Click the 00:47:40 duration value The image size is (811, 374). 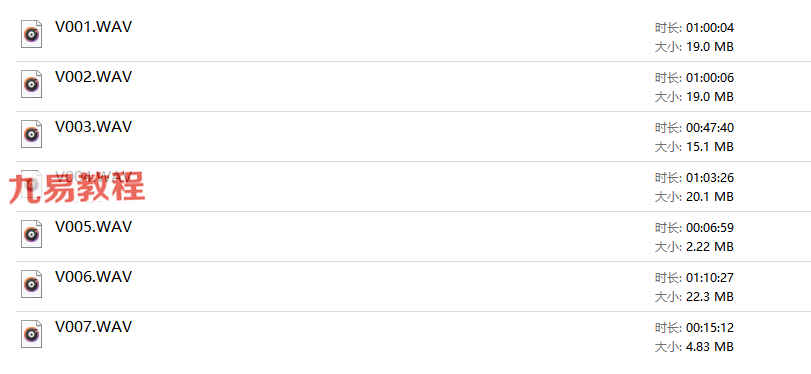710,128
